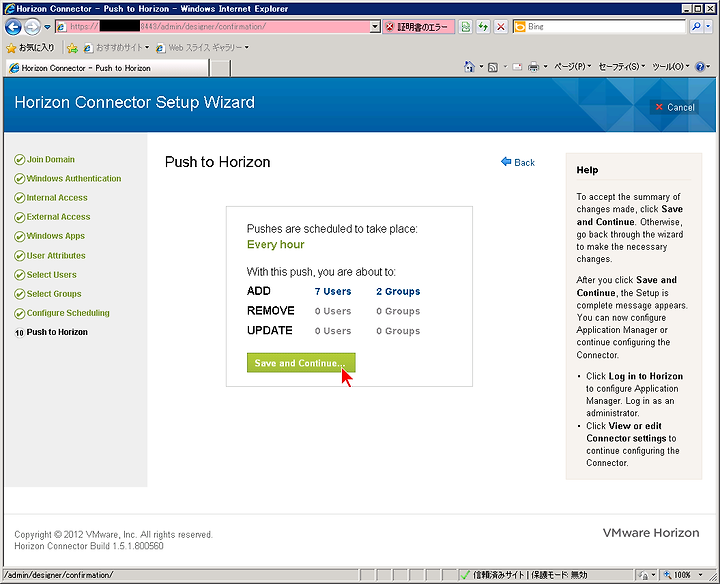The height and width of the screenshot is (584, 720).
Task: Open a new blank tab
Action: 220,68
